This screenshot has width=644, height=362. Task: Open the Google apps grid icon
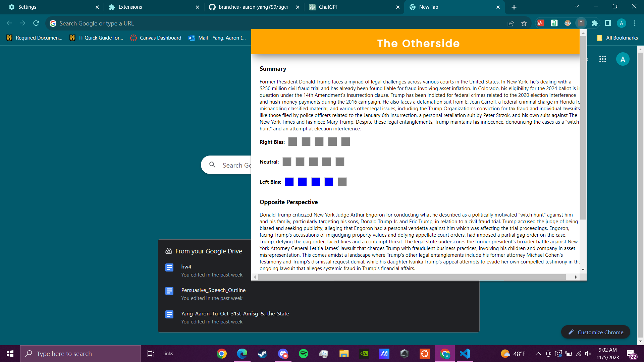(602, 59)
